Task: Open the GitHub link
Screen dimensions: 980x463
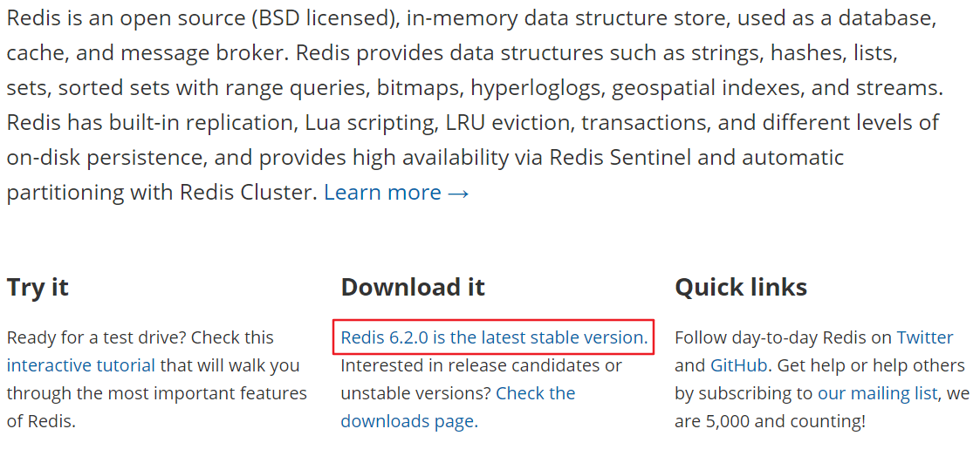Action: pyautogui.click(x=740, y=365)
